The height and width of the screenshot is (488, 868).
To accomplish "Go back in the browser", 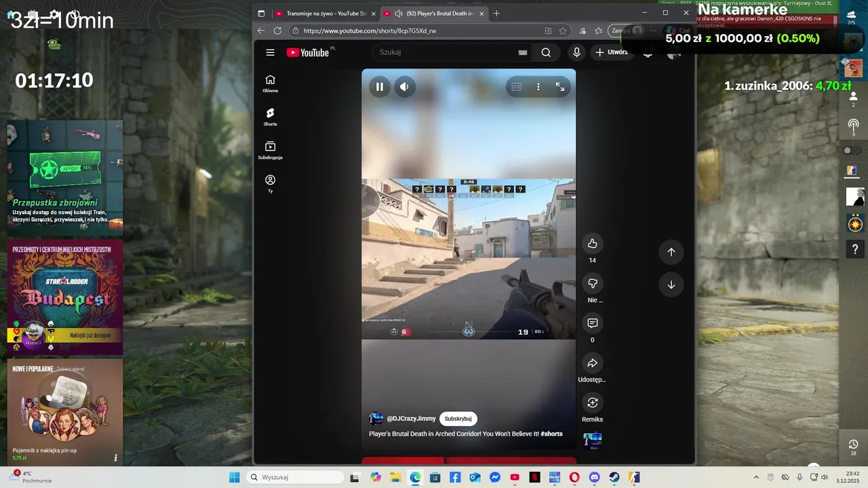I will [x=261, y=30].
